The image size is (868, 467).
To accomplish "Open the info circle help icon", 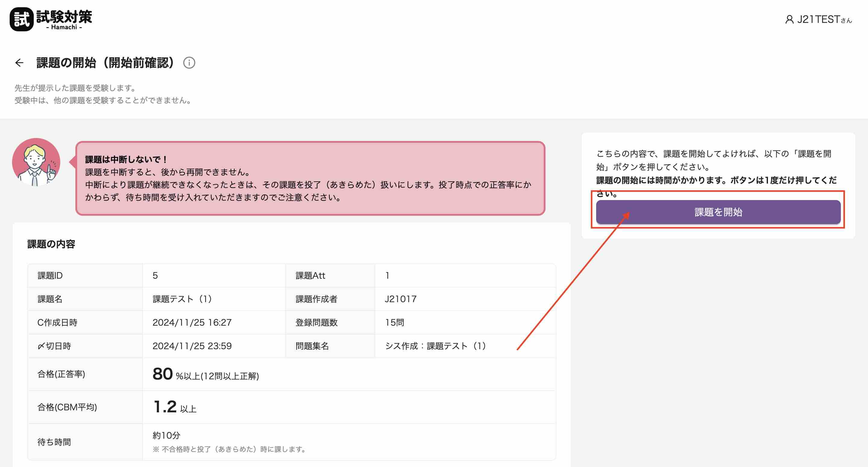I will tap(189, 63).
